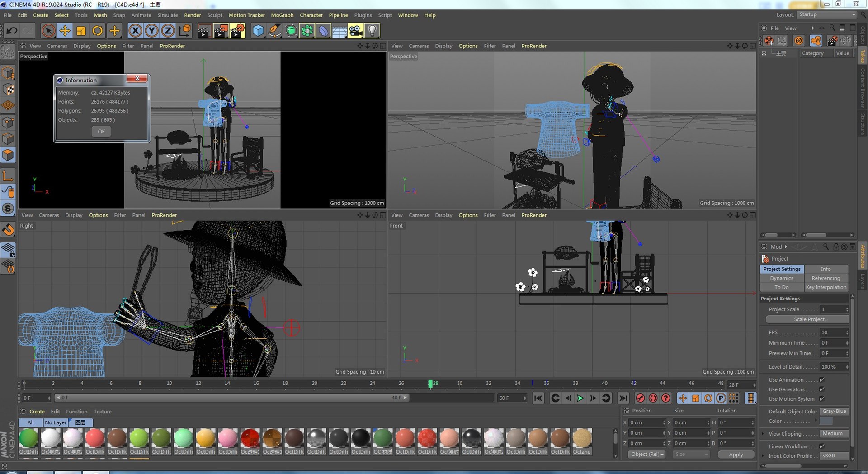
Task: Toggle Y axis lock
Action: tap(151, 31)
